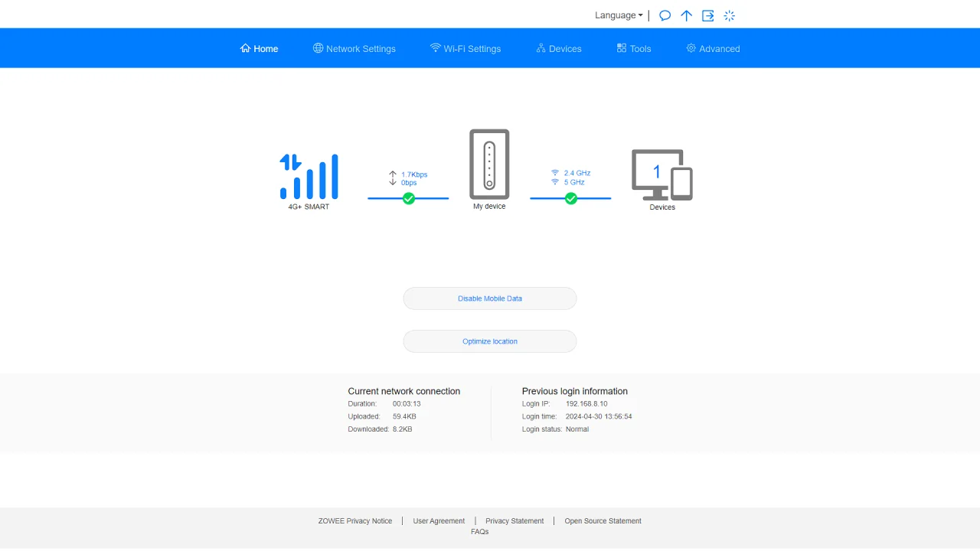980x551 pixels.
Task: Click the 2.4 GHz Wi-Fi label
Action: (x=577, y=173)
